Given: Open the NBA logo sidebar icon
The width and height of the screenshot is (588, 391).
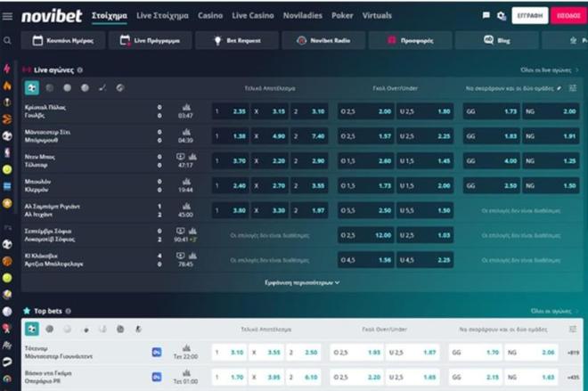Looking at the screenshot, I should [x=7, y=152].
